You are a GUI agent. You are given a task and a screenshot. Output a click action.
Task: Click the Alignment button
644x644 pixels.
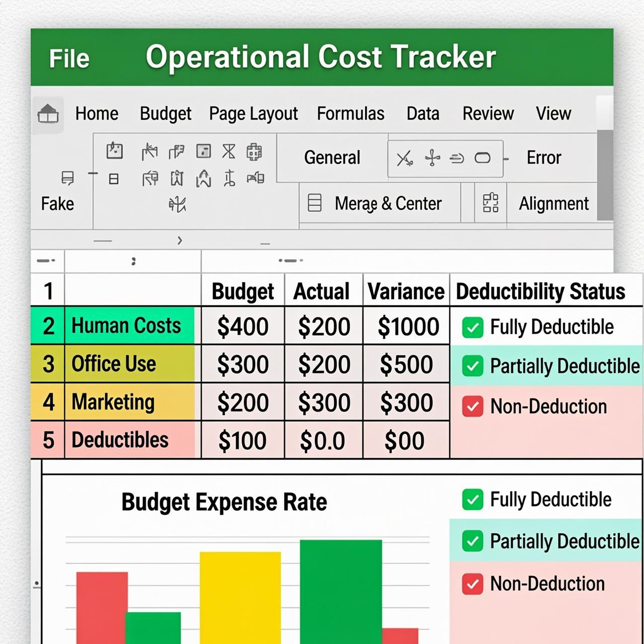(x=553, y=204)
